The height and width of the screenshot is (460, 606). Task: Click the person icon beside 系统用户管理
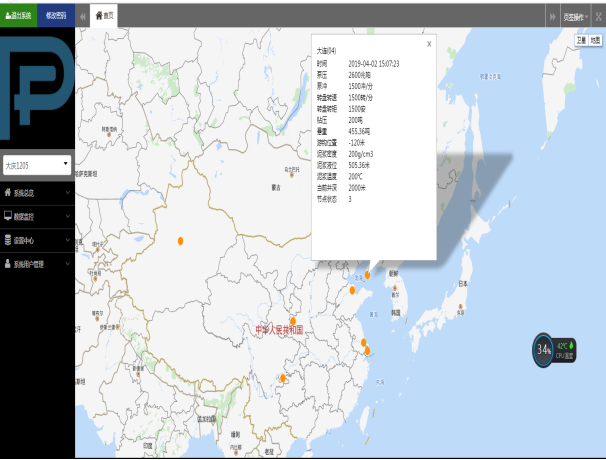pyautogui.click(x=7, y=264)
